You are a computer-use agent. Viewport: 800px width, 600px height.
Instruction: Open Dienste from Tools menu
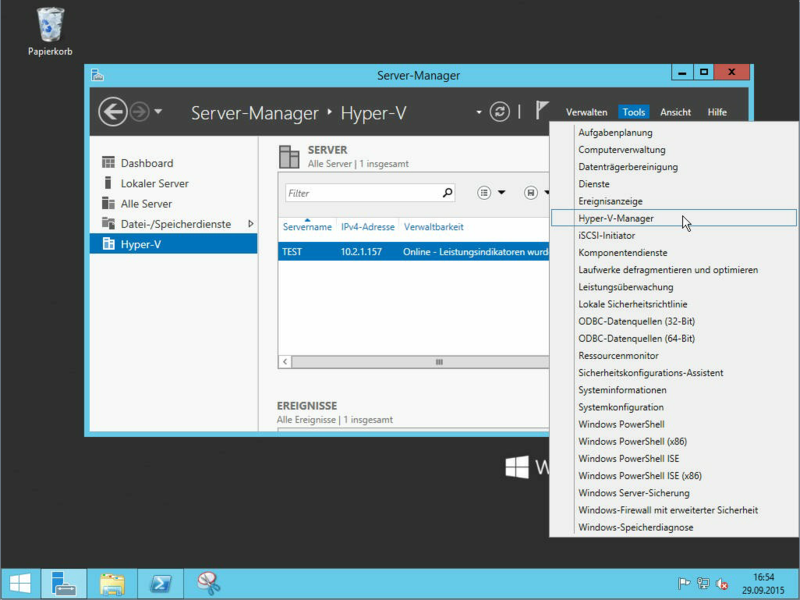coord(673,184)
